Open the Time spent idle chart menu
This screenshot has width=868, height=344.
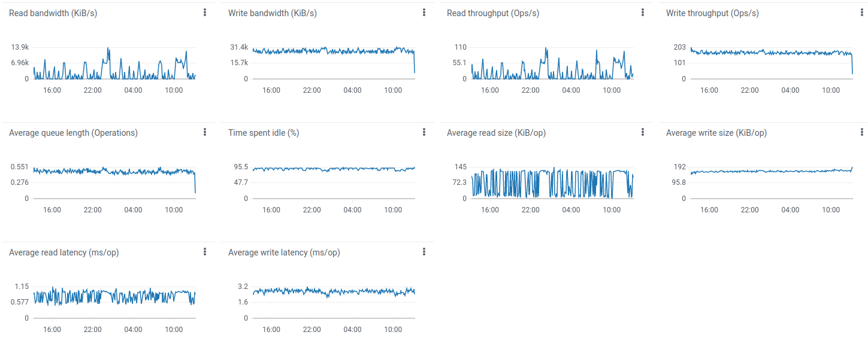click(424, 132)
